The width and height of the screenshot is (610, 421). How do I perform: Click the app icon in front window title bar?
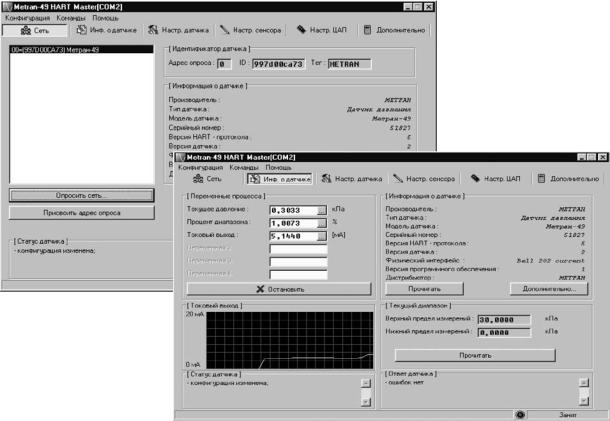181,157
